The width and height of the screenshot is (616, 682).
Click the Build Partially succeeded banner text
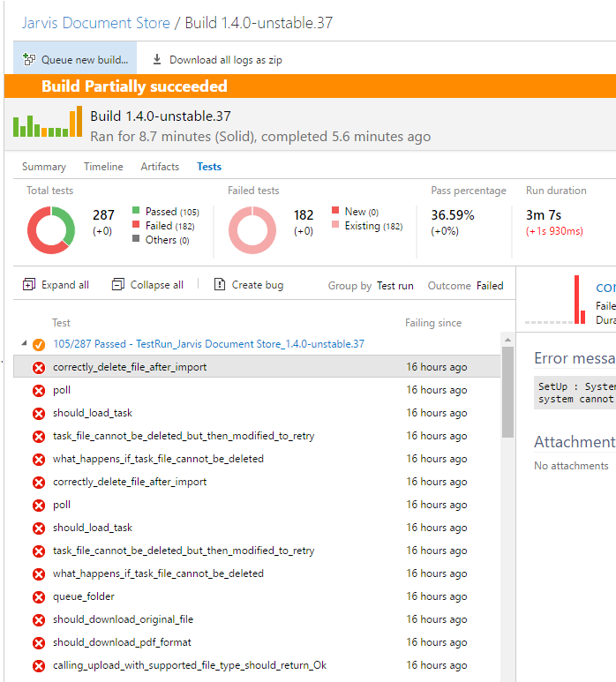(134, 86)
